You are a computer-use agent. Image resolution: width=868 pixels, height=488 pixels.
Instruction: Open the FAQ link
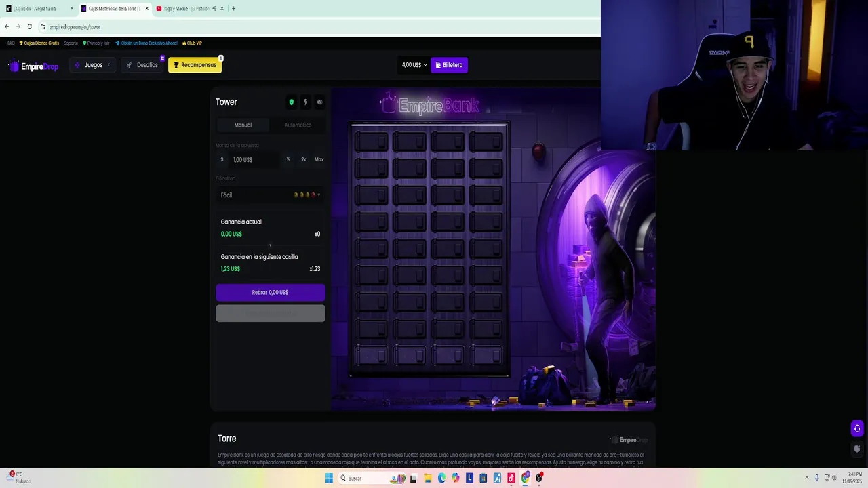tap(11, 43)
